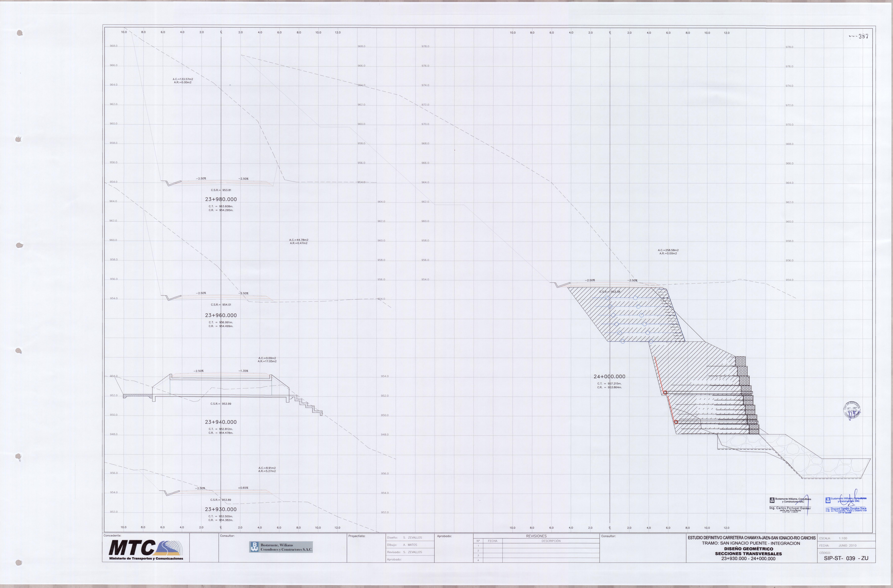
Task: Select the area note A.R.=17.05m2
Action: pyautogui.click(x=267, y=362)
